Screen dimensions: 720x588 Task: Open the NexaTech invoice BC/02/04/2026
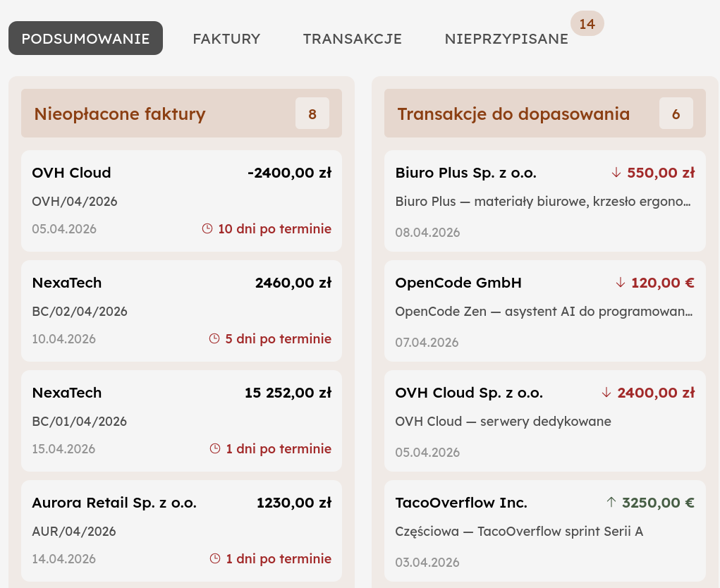pos(181,311)
